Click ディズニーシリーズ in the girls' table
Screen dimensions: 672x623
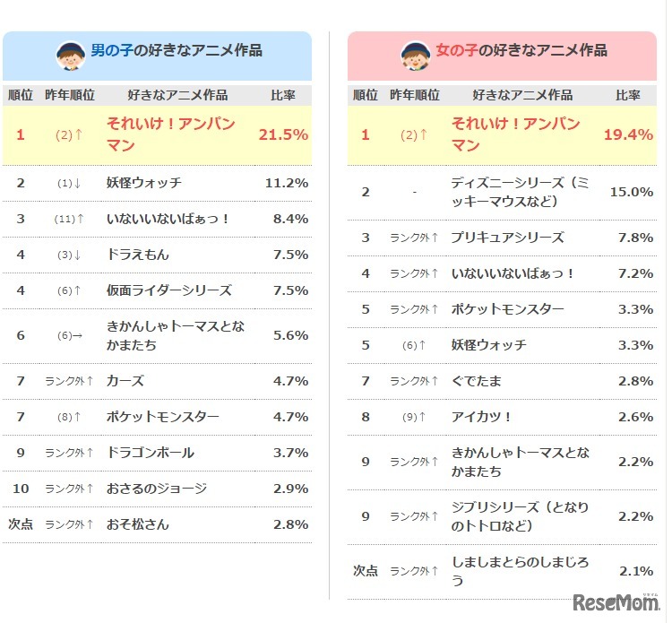point(520,192)
